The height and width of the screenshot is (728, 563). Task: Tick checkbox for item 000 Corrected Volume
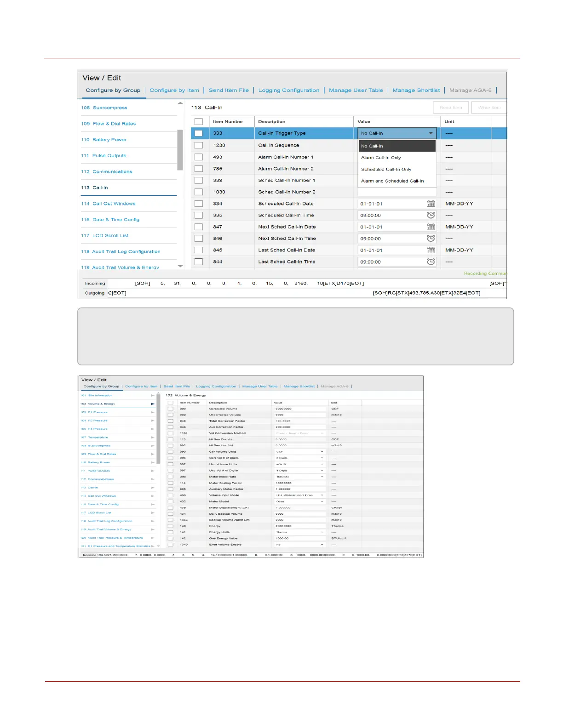click(170, 409)
